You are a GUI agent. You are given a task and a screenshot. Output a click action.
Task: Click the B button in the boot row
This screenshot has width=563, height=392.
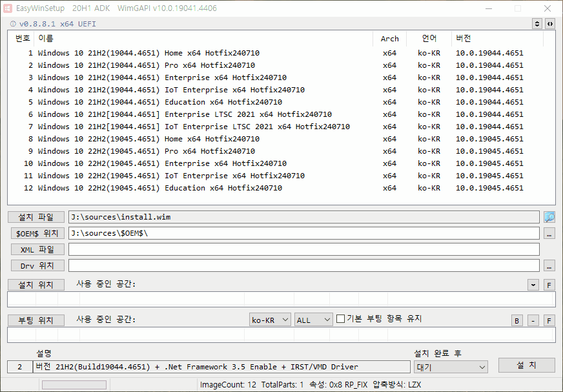tap(517, 320)
